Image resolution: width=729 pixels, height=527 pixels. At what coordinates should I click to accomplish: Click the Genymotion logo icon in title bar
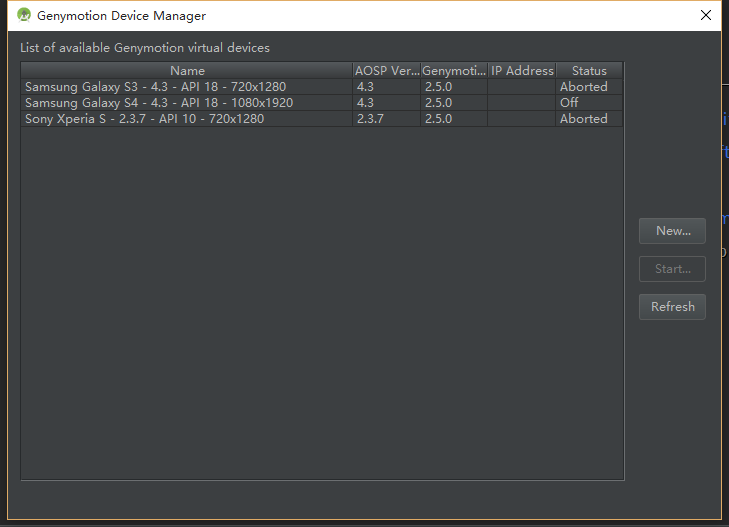tap(24, 15)
